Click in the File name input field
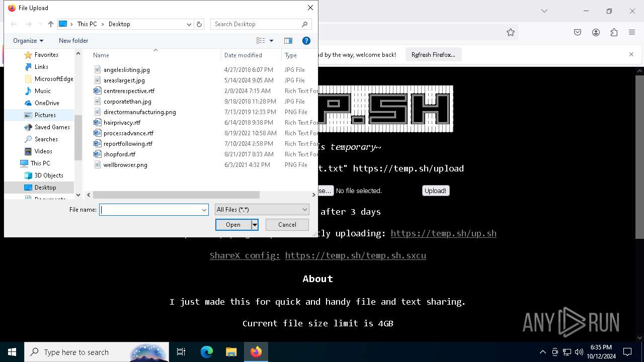The width and height of the screenshot is (644, 362). (x=150, y=210)
